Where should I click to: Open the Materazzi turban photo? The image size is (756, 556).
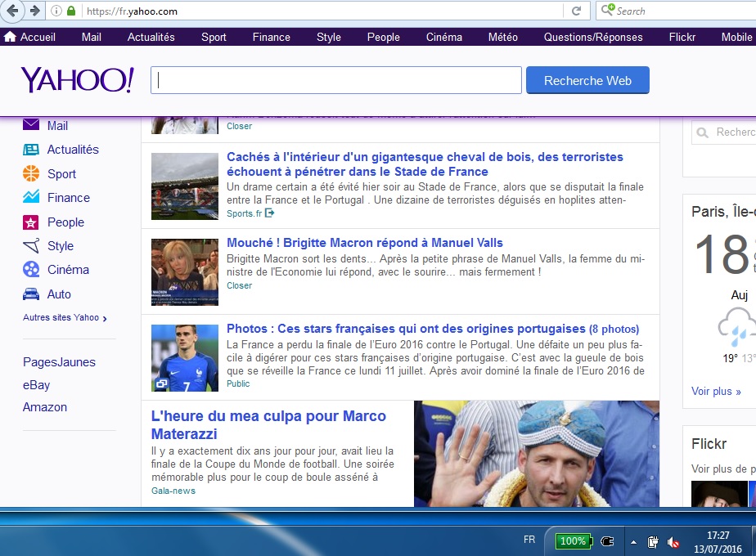[x=536, y=453]
